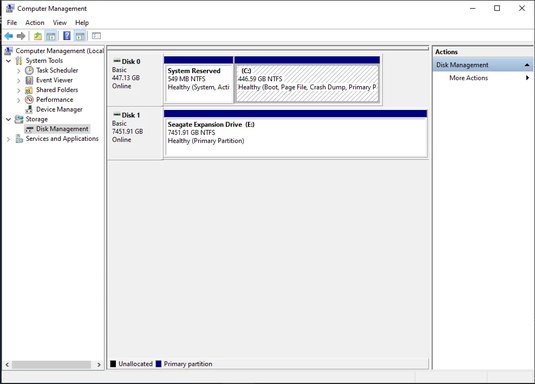Click the gray Forward arrow toolbar icon
This screenshot has width=535, height=384.
pyautogui.click(x=21, y=35)
